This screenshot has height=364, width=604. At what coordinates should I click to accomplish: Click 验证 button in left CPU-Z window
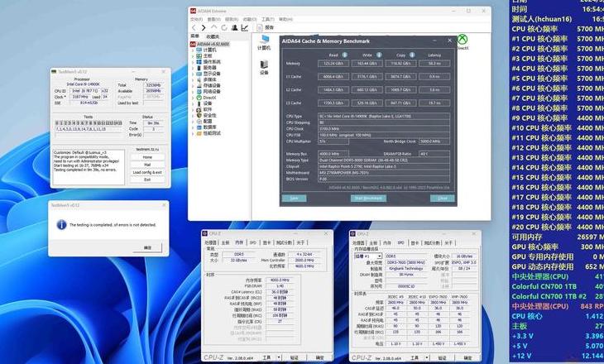tap(294, 357)
